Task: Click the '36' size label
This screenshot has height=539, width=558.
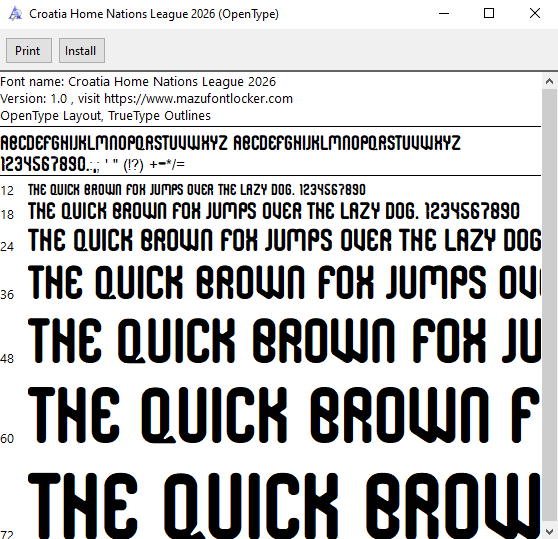Action: 7,295
